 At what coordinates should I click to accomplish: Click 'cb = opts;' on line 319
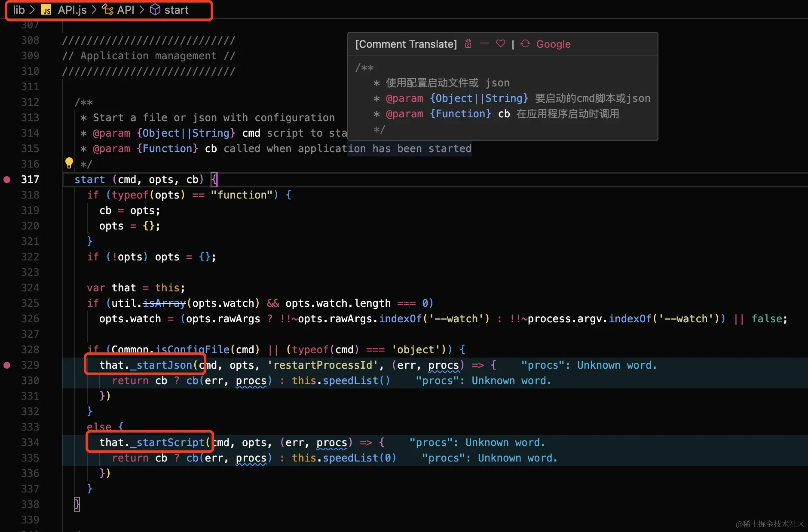pyautogui.click(x=130, y=211)
